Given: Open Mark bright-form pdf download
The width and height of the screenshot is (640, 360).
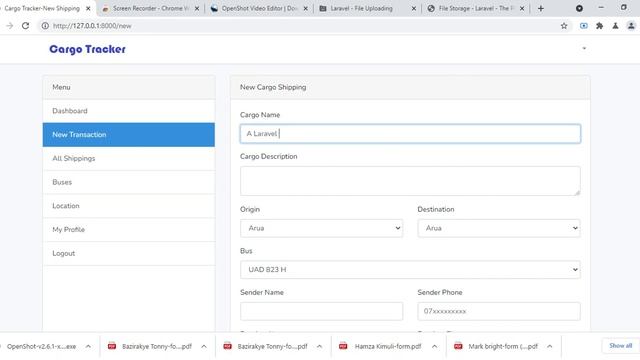Looking at the screenshot, I should click(x=497, y=346).
